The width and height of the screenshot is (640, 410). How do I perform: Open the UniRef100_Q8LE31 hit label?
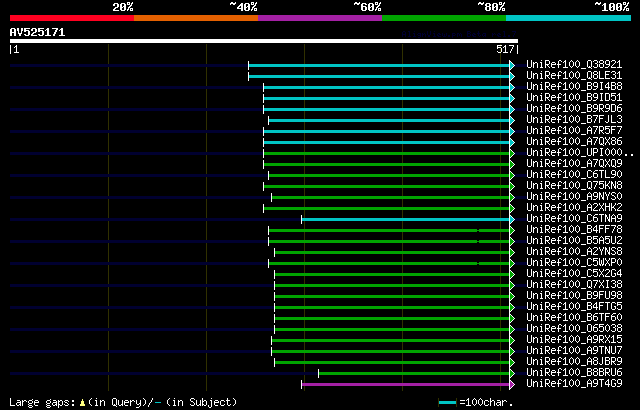574,75
